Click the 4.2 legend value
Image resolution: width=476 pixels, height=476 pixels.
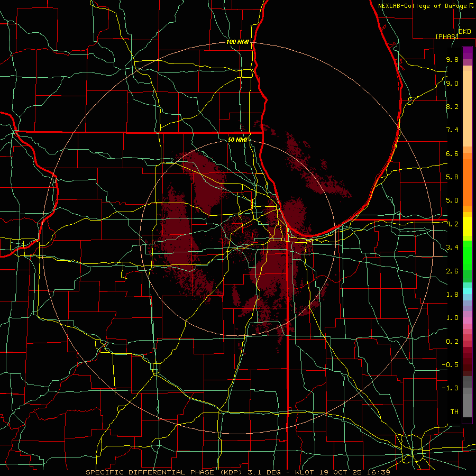pyautogui.click(x=452, y=224)
